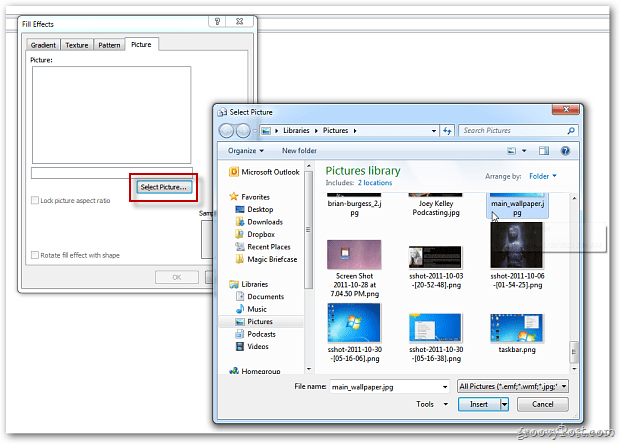
Task: Click the refresh icon beside the address bar
Action: point(447,130)
